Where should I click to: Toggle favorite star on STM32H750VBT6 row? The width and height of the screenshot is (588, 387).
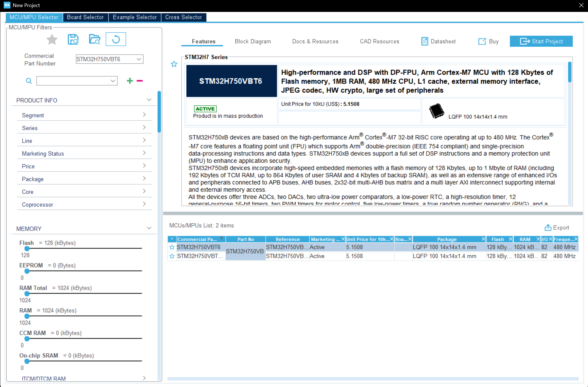click(x=172, y=247)
